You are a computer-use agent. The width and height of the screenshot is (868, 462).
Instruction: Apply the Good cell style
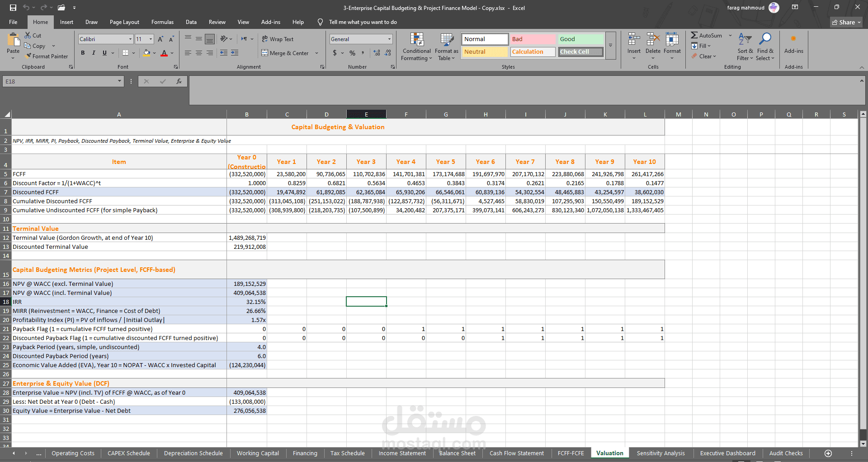[x=580, y=39]
